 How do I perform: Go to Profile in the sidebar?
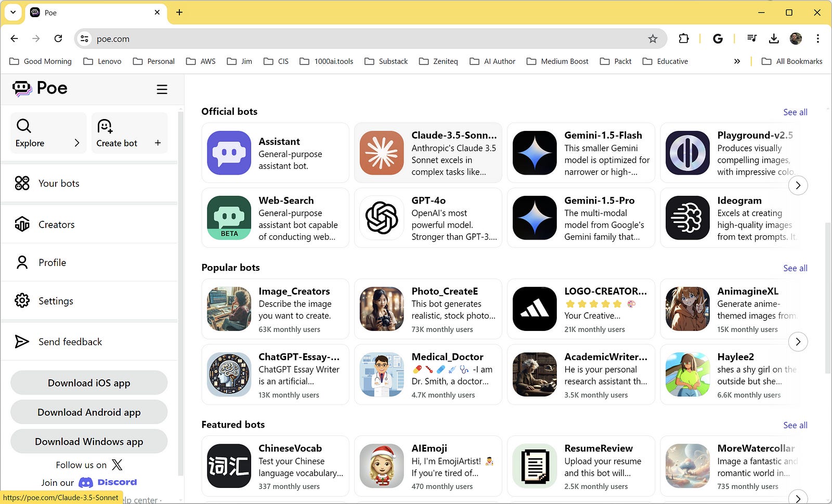[x=89, y=262]
